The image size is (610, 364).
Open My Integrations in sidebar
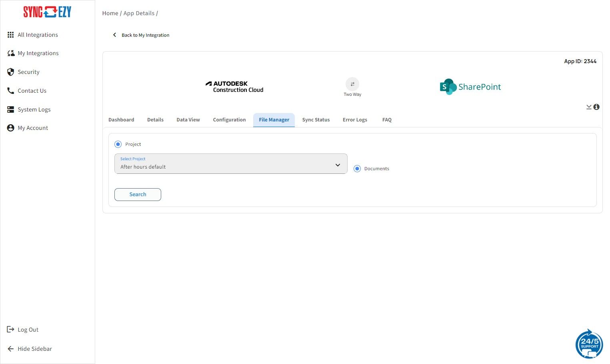coord(38,53)
